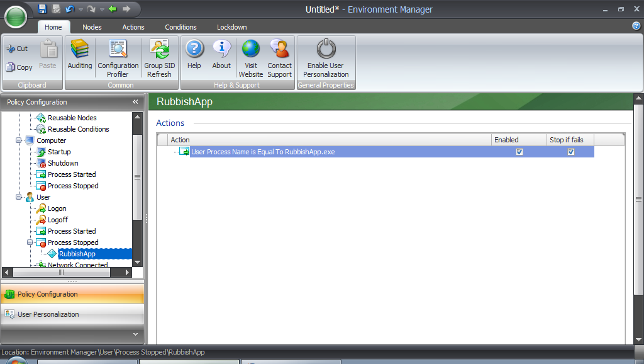Click Cut in the Clipboard group
644x364 pixels.
[17, 48]
